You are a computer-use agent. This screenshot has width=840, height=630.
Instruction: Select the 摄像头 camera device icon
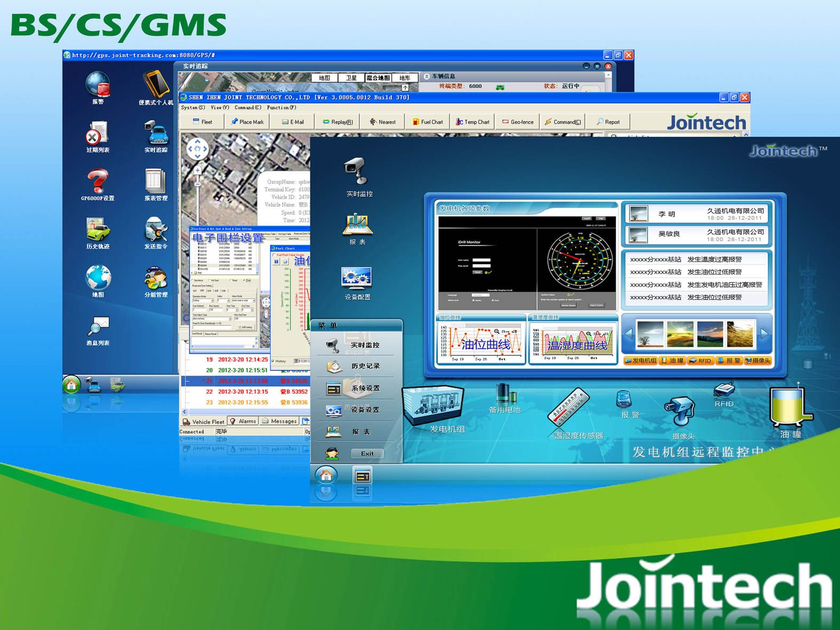tap(681, 418)
